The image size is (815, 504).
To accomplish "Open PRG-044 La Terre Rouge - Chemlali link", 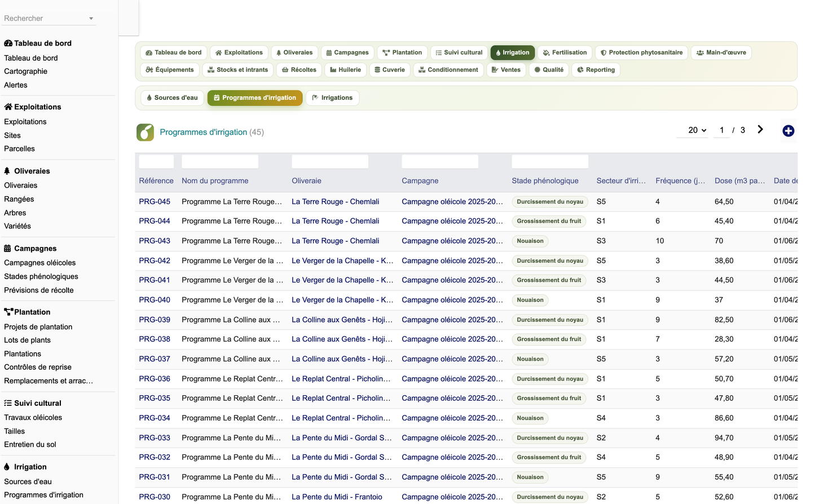I will [x=336, y=221].
